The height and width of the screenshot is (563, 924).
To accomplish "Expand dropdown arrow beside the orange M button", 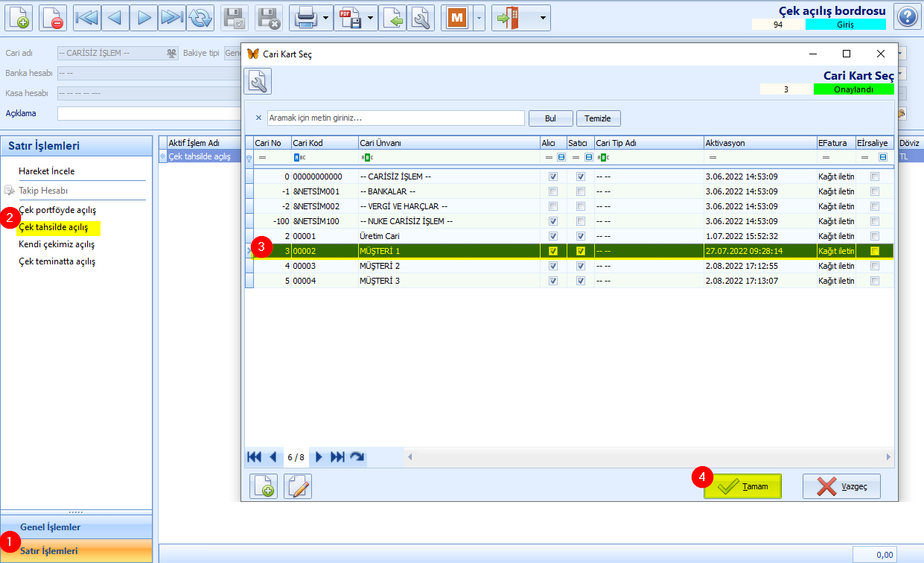I will pos(479,17).
